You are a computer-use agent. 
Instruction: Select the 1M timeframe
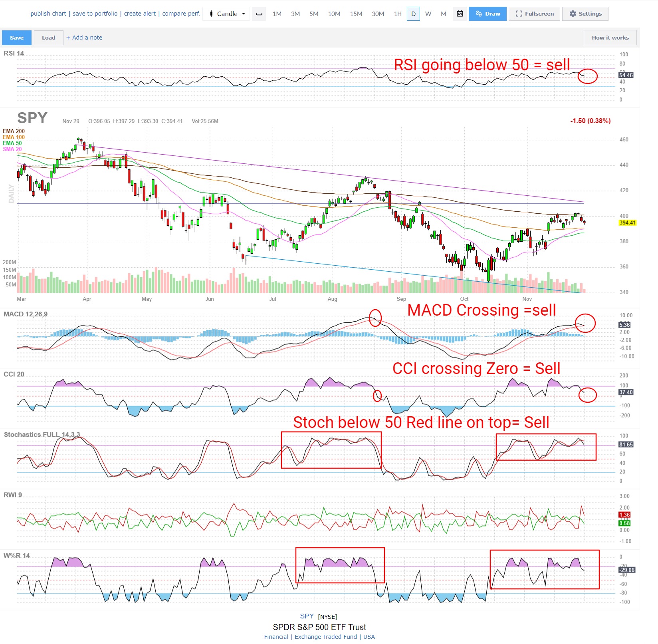277,14
